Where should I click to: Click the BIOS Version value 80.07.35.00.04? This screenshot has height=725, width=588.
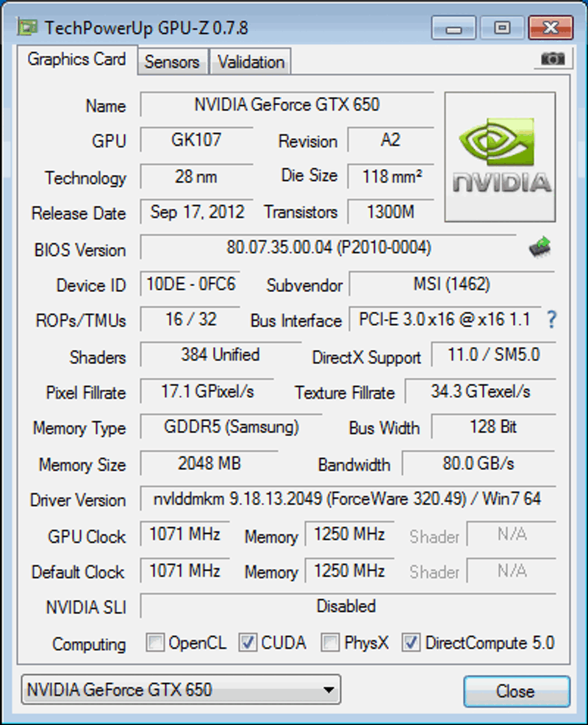pos(329,247)
